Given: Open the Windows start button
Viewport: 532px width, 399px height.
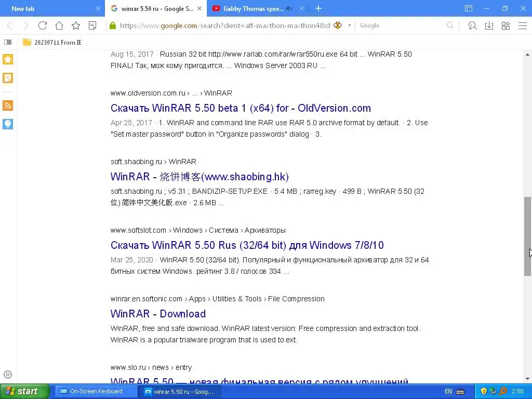Looking at the screenshot, I should tap(24, 391).
